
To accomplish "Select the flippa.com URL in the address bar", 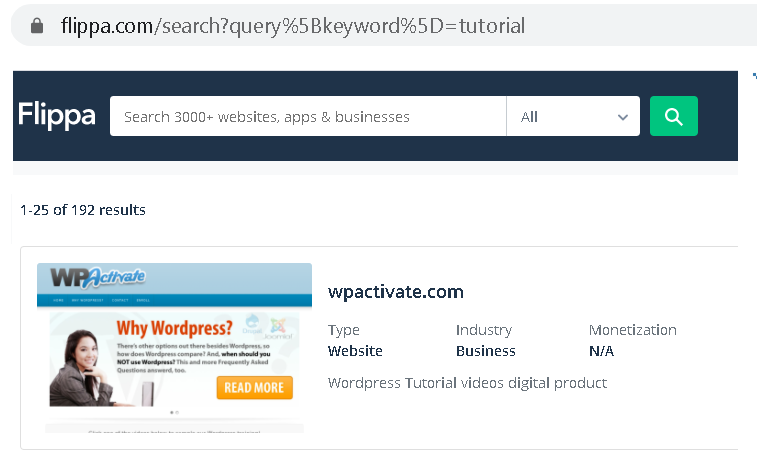I will tap(293, 26).
